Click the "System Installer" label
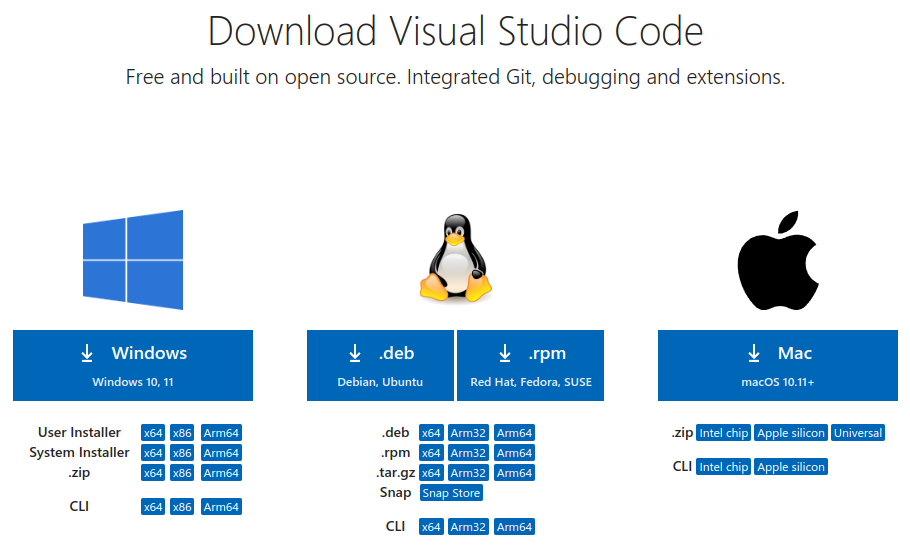The image size is (910, 558). pyautogui.click(x=79, y=452)
